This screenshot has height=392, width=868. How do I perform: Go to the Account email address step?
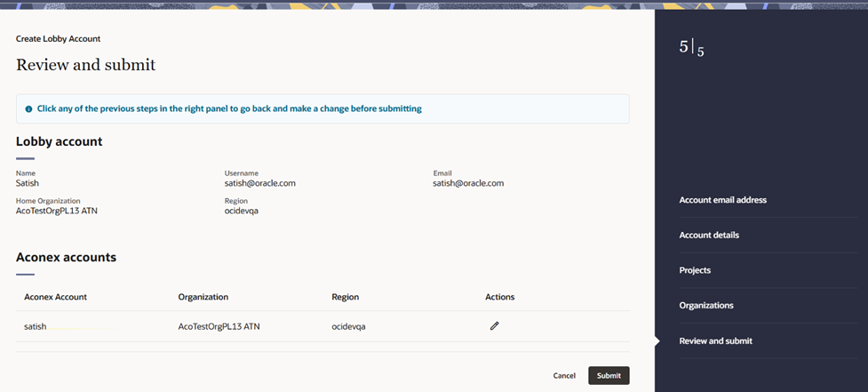tap(722, 200)
